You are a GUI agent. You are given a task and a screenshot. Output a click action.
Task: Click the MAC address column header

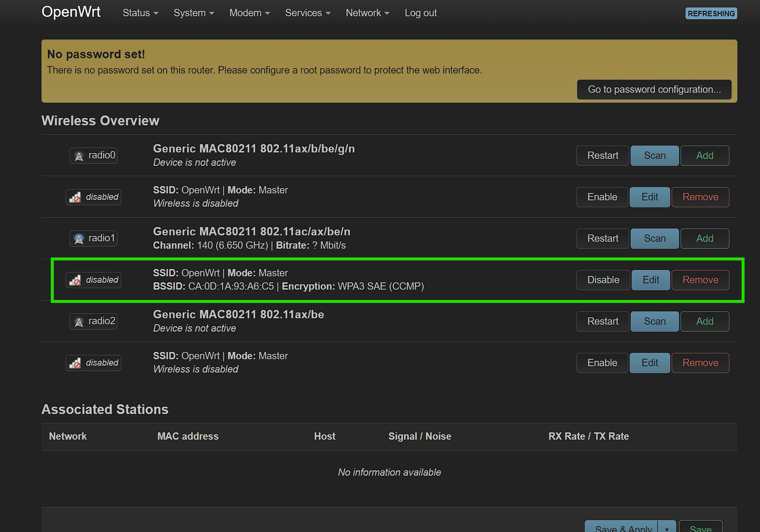[188, 436]
